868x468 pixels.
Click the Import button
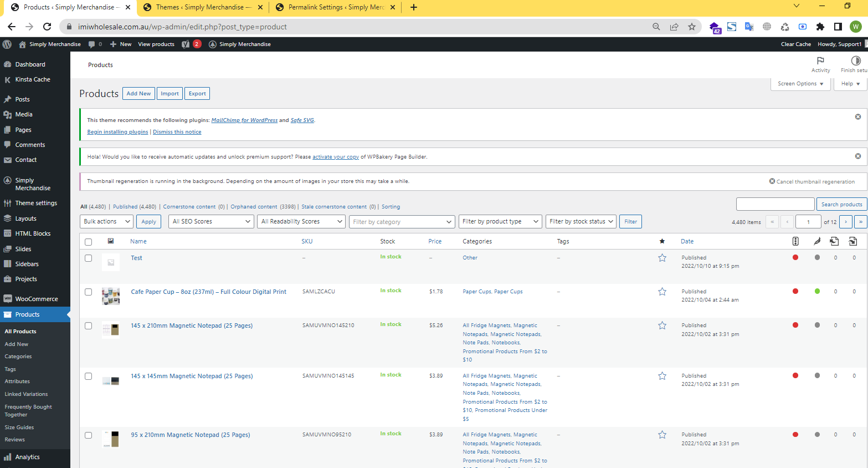coord(170,94)
